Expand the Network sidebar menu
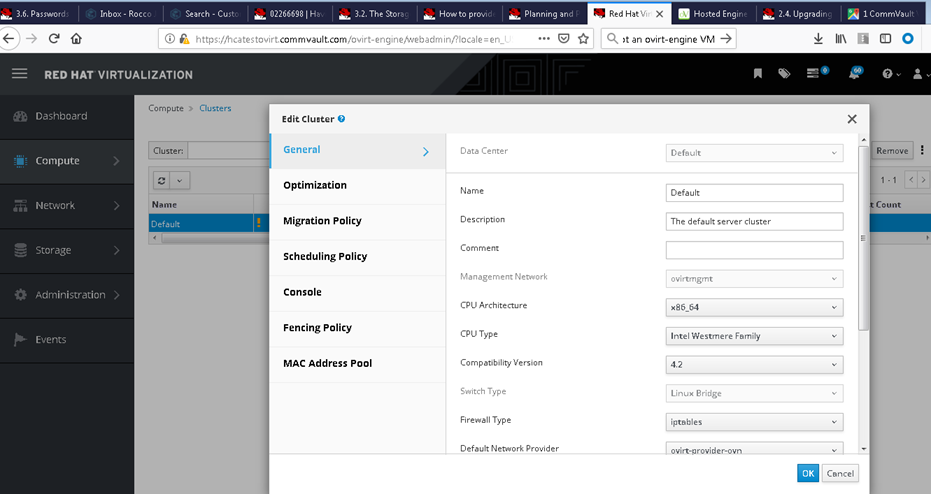Image resolution: width=931 pixels, height=494 pixels. click(66, 205)
